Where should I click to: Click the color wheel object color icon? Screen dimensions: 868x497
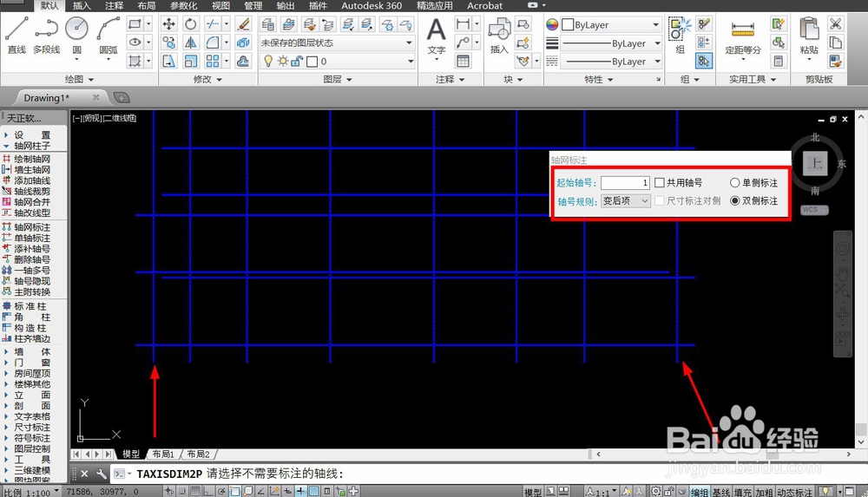pos(552,24)
